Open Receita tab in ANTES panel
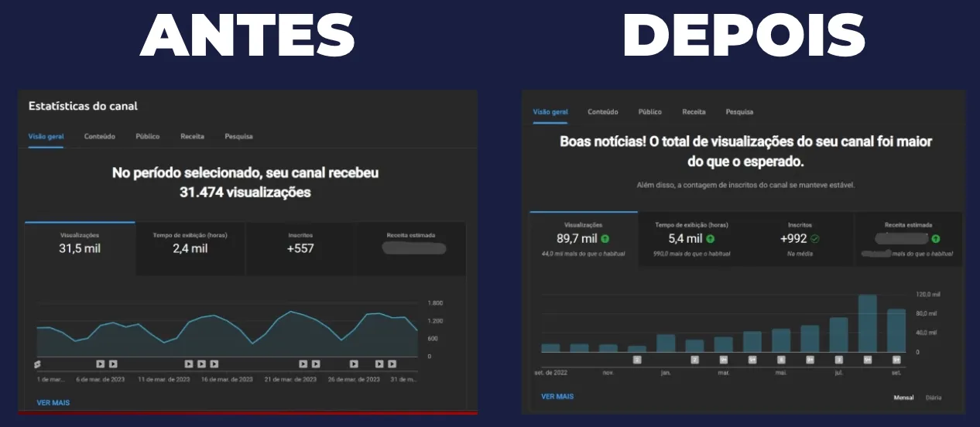980x427 pixels. click(192, 136)
